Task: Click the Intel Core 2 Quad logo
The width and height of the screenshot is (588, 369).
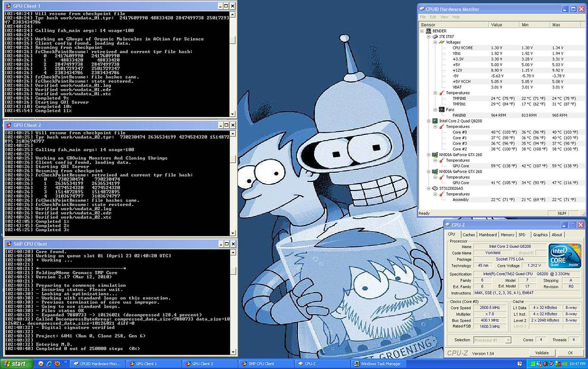Action: tap(564, 255)
